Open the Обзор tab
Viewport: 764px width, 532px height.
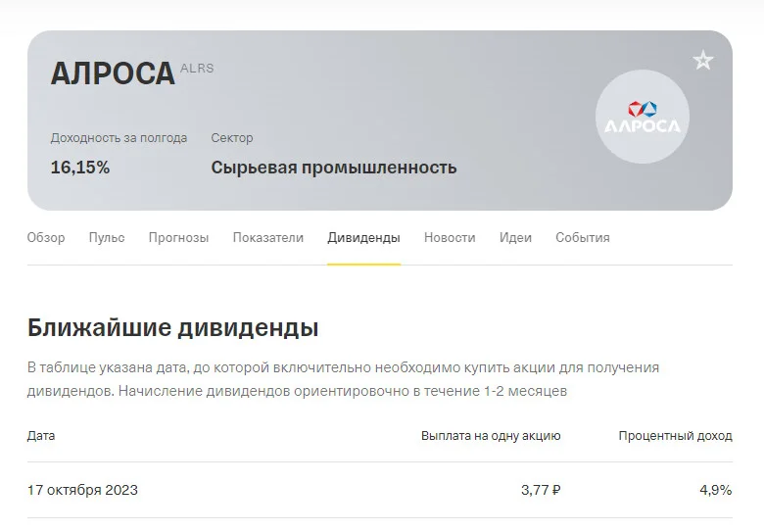46,238
